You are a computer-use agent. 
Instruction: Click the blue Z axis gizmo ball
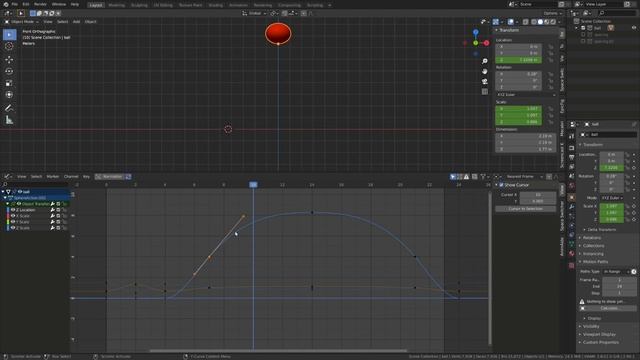476,32
